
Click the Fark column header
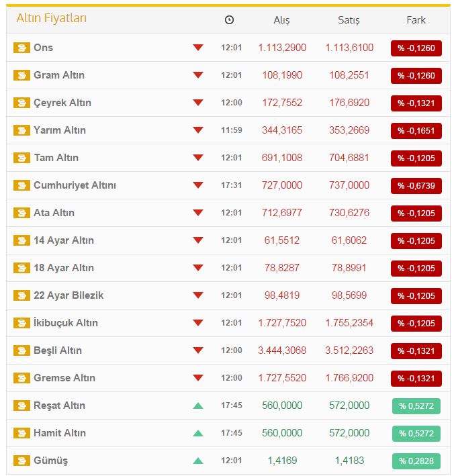[416, 20]
